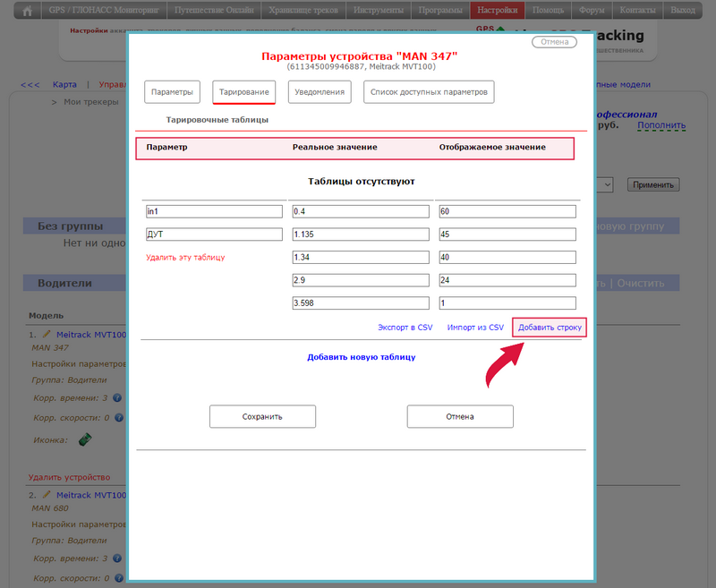Click the Добавить строку link
The image size is (716, 588).
click(550, 328)
